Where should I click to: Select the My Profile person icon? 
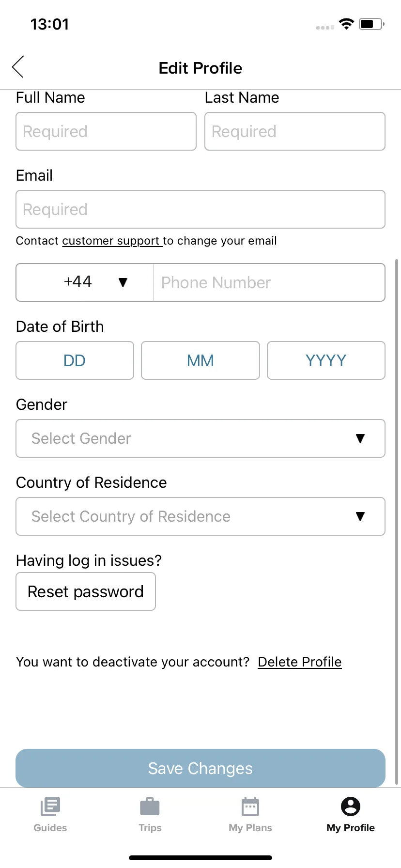click(x=351, y=806)
